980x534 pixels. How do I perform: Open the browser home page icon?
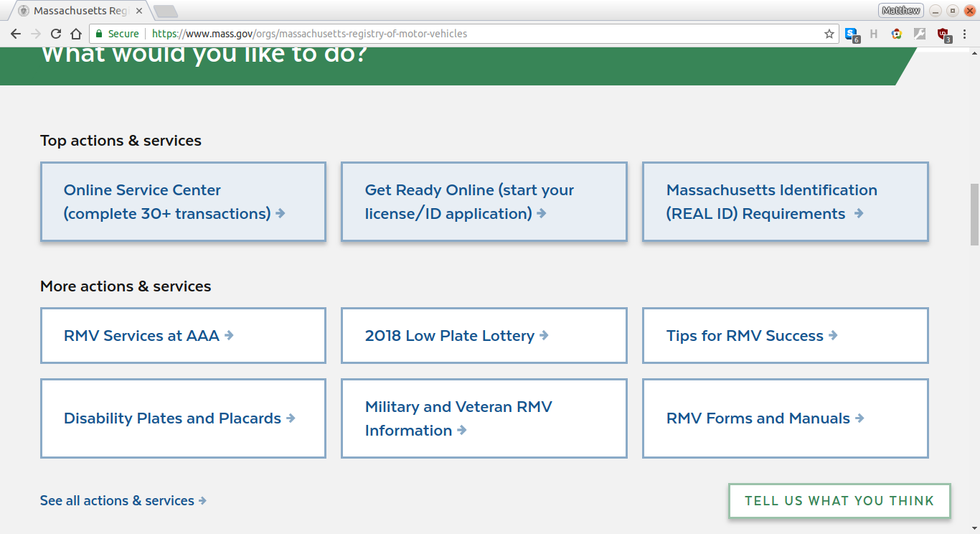(x=76, y=34)
